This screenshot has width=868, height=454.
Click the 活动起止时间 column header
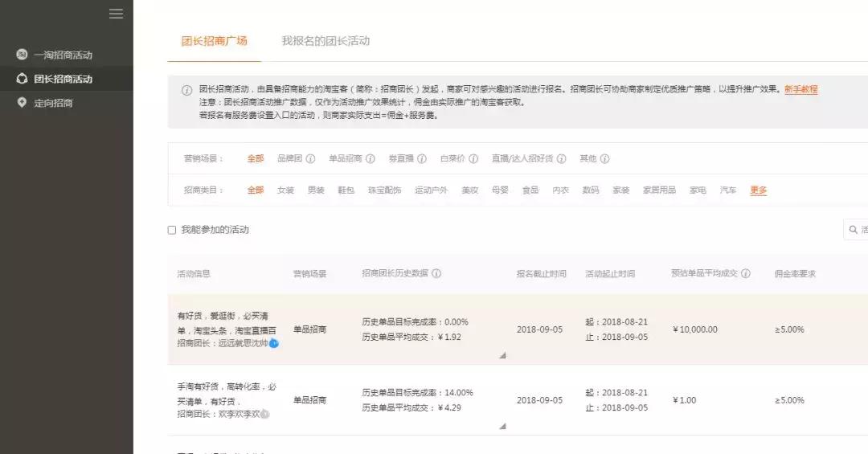coord(610,274)
